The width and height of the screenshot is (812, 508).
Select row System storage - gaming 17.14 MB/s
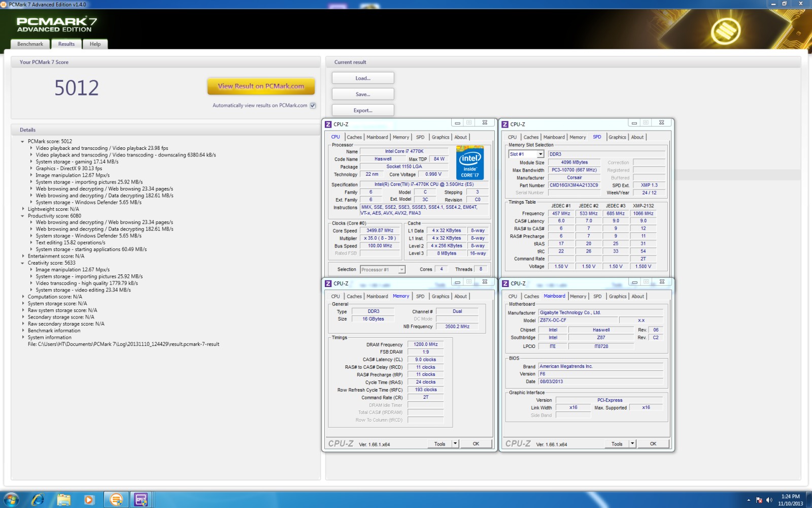click(77, 162)
